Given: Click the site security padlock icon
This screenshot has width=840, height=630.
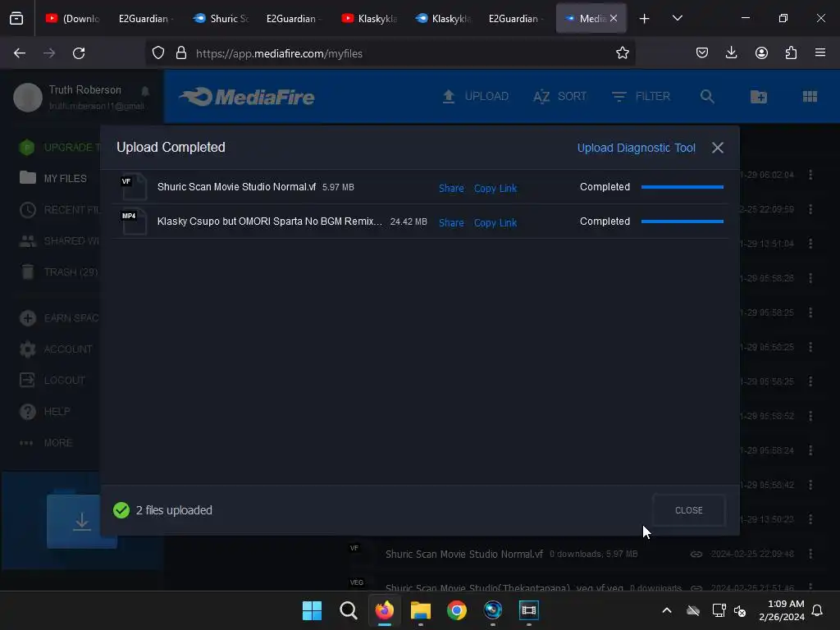Looking at the screenshot, I should point(181,53).
